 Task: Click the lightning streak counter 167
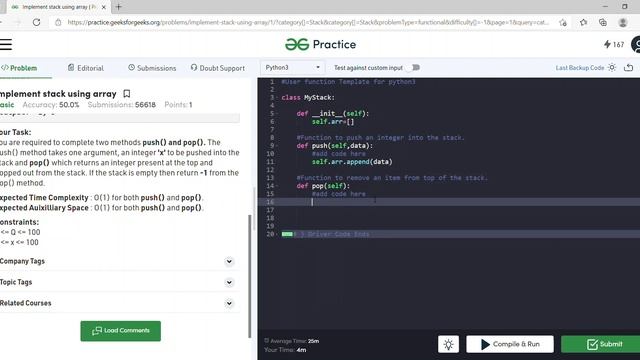pos(613,44)
